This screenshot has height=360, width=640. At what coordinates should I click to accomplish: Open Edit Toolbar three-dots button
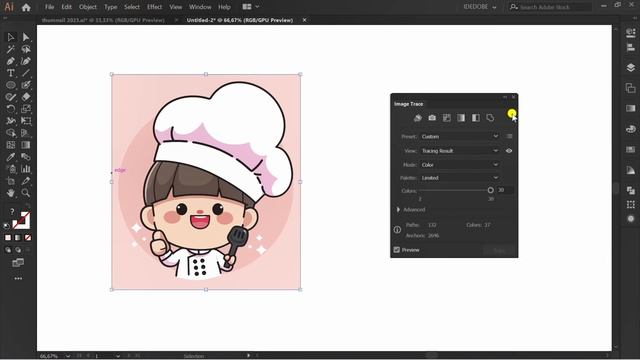click(18, 278)
